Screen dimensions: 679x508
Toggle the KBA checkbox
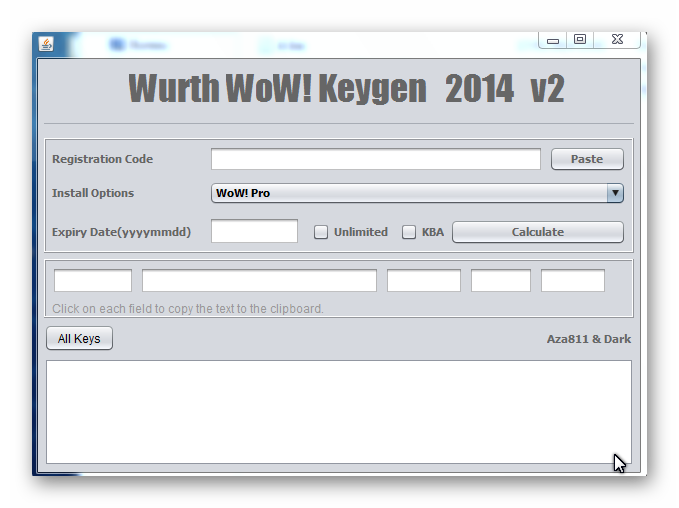[409, 232]
